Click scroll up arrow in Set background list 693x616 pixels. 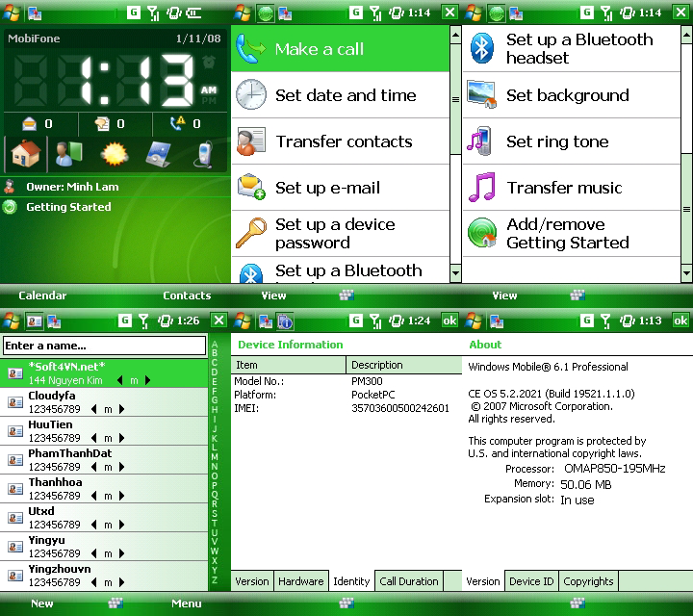[x=686, y=34]
